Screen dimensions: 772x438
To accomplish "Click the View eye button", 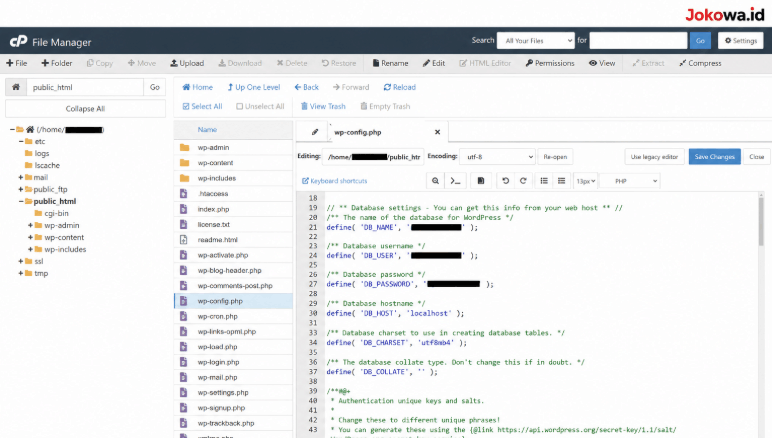I will (602, 63).
